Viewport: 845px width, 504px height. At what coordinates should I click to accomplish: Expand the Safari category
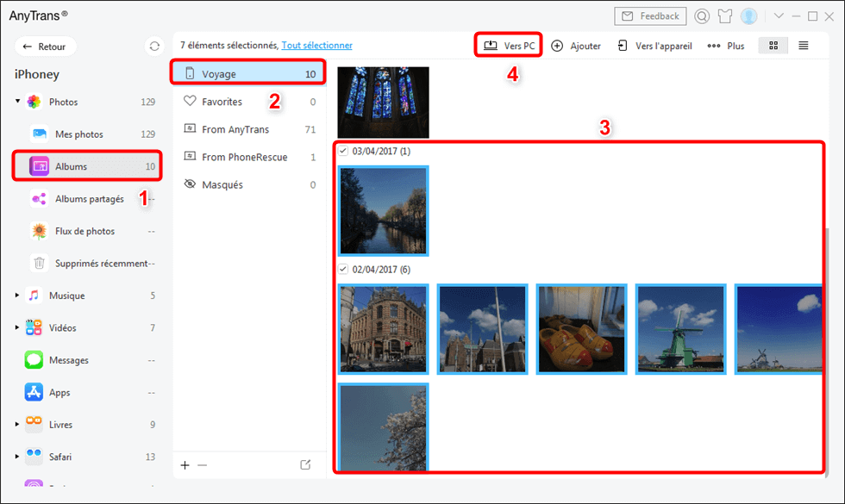pyautogui.click(x=17, y=457)
